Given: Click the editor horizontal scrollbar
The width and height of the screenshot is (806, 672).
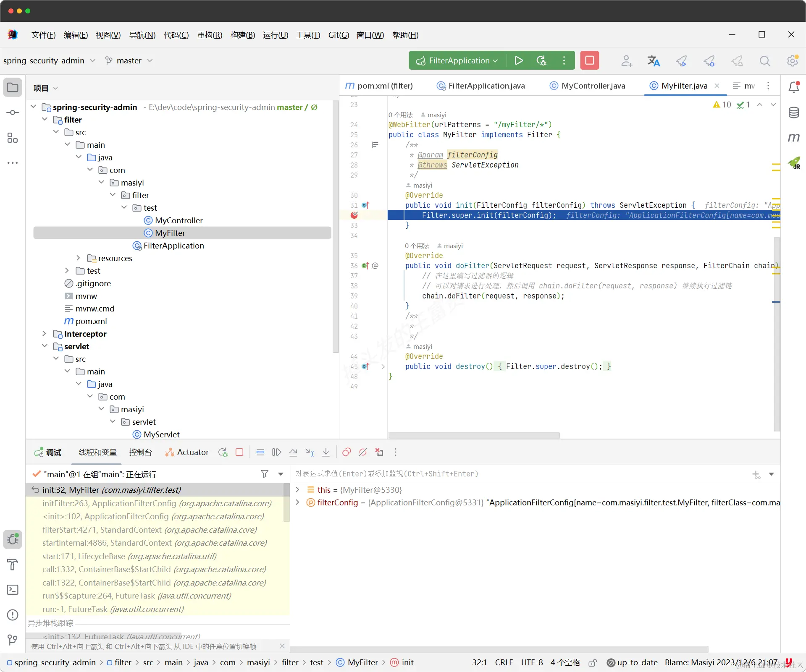Looking at the screenshot, I should point(474,435).
